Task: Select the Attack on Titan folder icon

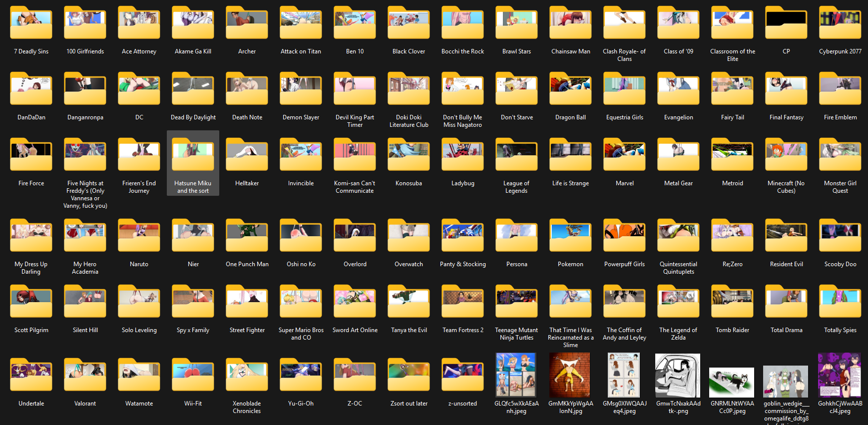Action: pos(301,23)
